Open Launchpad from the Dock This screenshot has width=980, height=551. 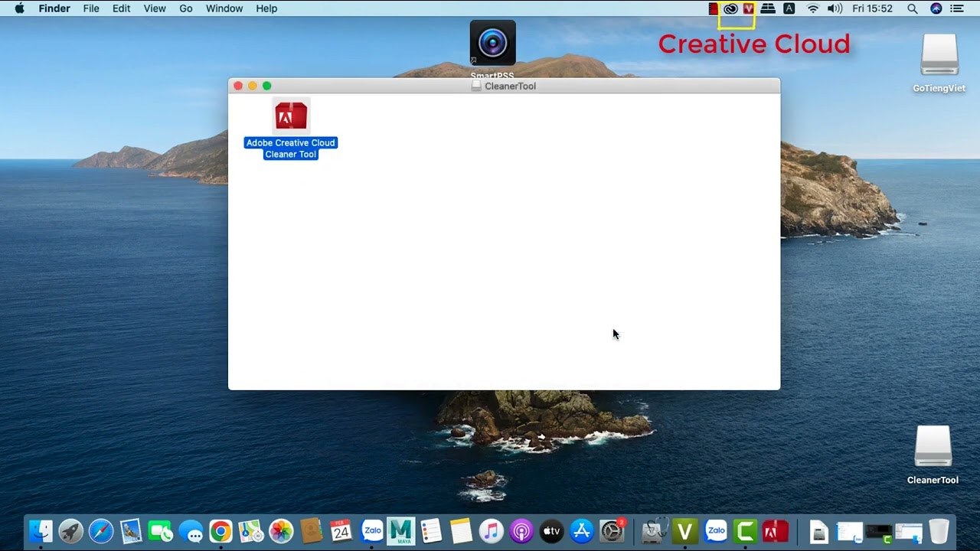point(70,530)
